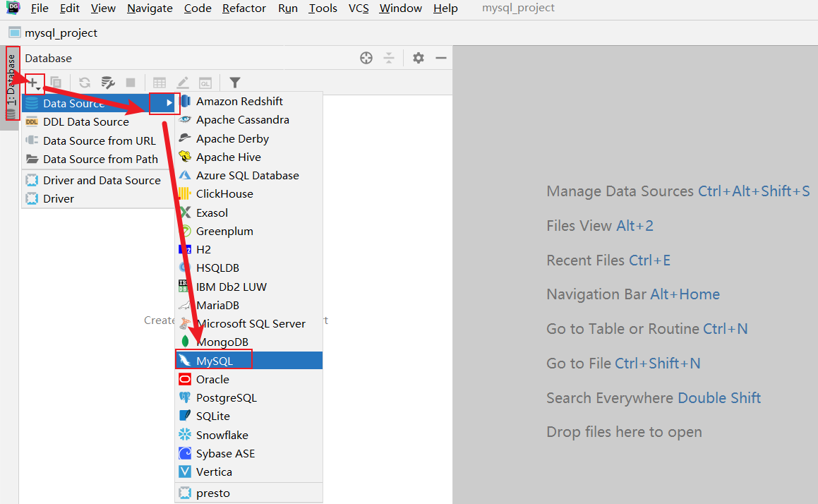Click the table editor grid icon

(159, 83)
